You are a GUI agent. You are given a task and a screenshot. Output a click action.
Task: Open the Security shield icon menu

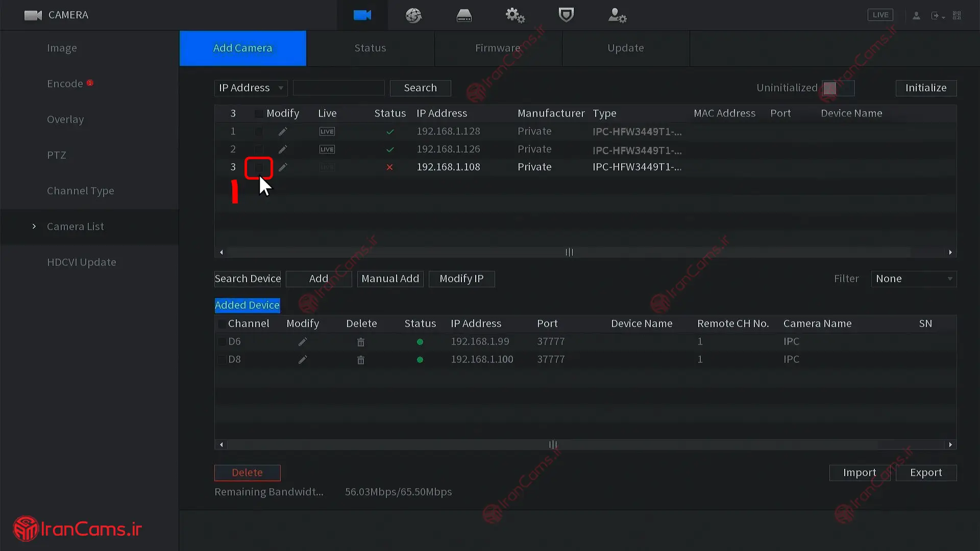pyautogui.click(x=566, y=15)
